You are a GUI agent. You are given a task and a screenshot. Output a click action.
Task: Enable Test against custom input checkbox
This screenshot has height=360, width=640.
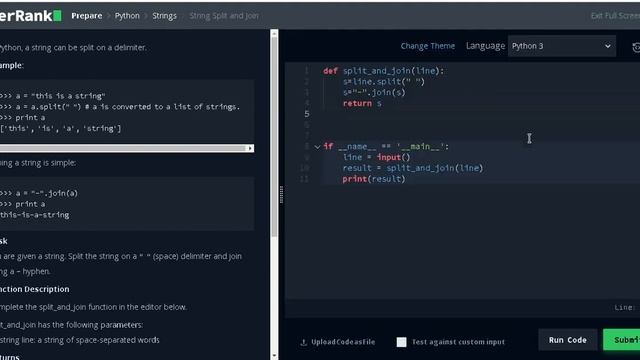pyautogui.click(x=402, y=342)
